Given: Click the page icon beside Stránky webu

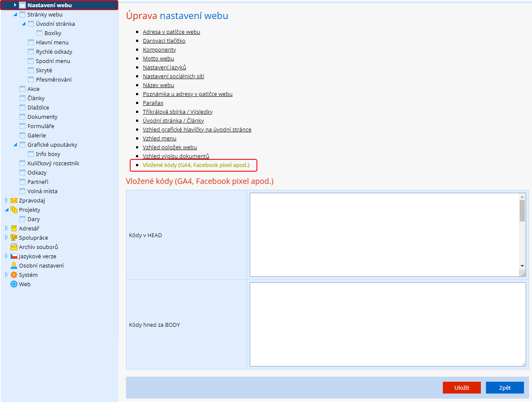Looking at the screenshot, I should pos(22,14).
